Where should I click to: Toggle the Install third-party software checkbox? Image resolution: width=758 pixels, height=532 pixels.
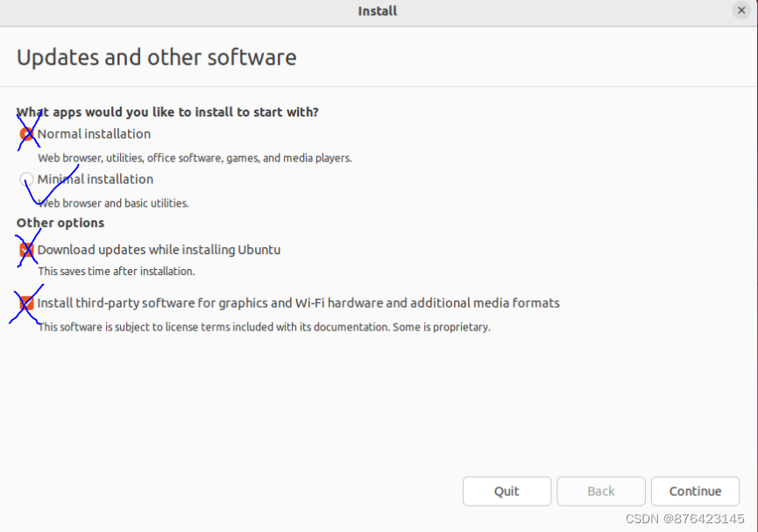[x=26, y=303]
